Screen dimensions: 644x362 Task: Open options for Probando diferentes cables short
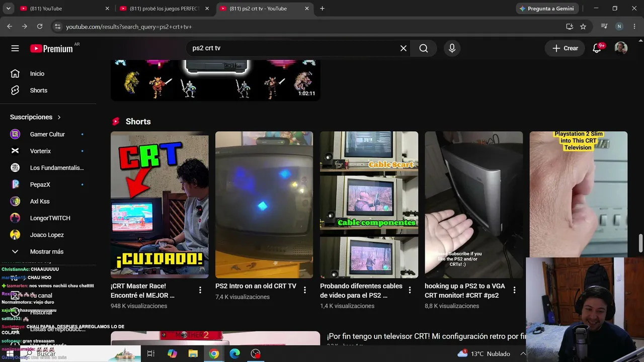(410, 290)
